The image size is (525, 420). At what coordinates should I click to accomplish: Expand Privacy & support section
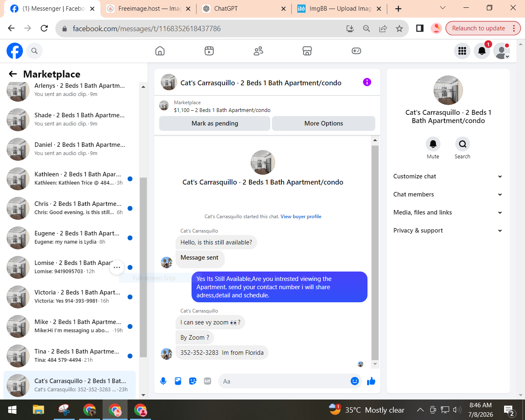[448, 231]
